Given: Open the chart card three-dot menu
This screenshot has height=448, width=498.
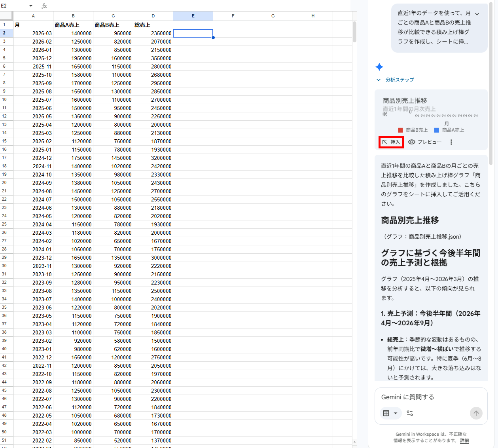Looking at the screenshot, I should [451, 142].
